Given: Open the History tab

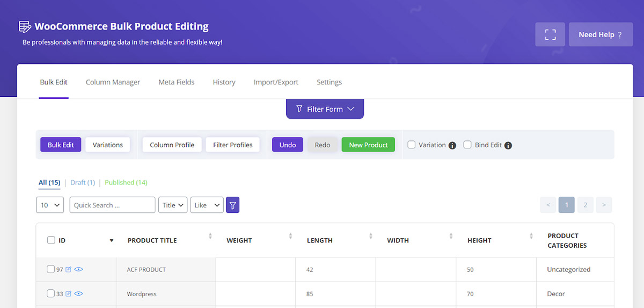Looking at the screenshot, I should (x=224, y=82).
